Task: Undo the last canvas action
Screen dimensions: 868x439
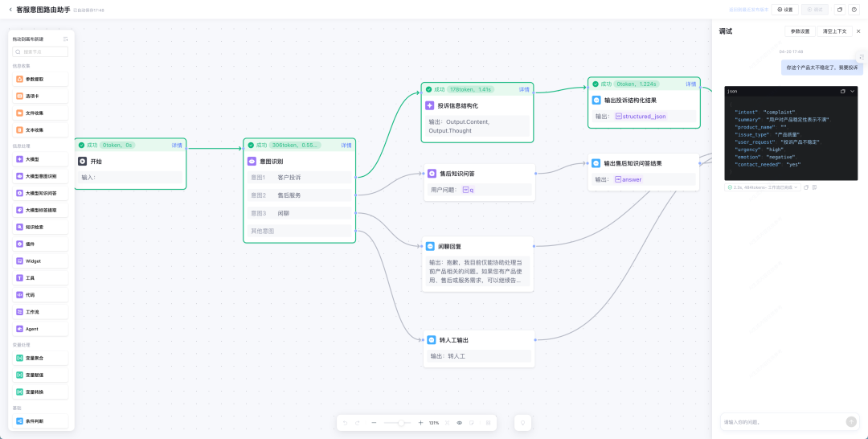Action: click(346, 422)
